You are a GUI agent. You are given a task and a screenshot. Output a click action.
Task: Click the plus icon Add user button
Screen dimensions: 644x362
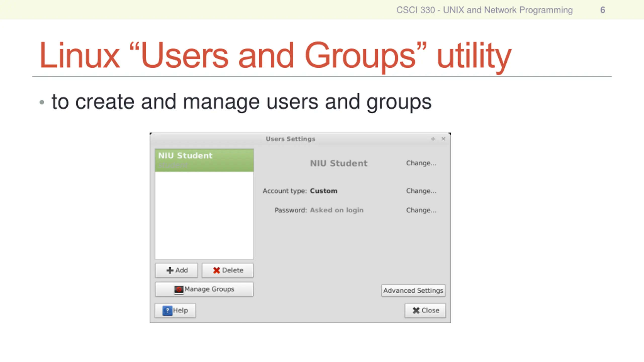pyautogui.click(x=176, y=270)
